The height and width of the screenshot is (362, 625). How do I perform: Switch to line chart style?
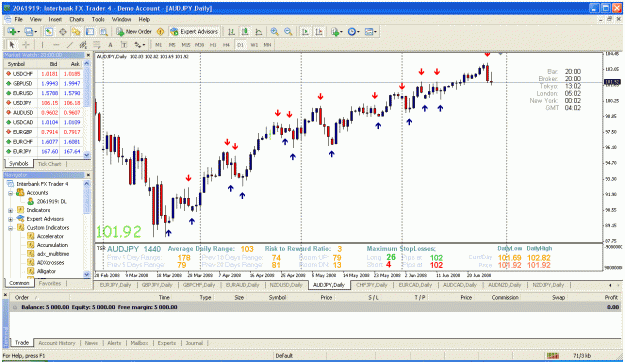tap(259, 31)
